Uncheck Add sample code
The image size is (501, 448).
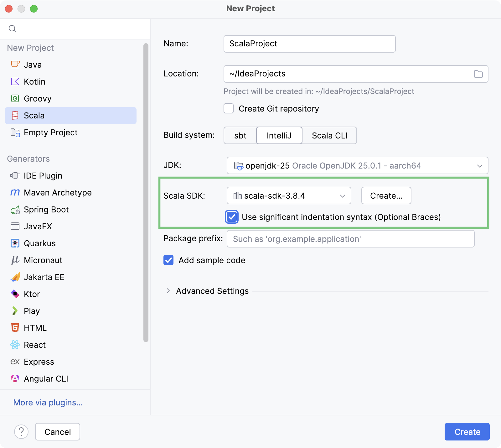[168, 260]
